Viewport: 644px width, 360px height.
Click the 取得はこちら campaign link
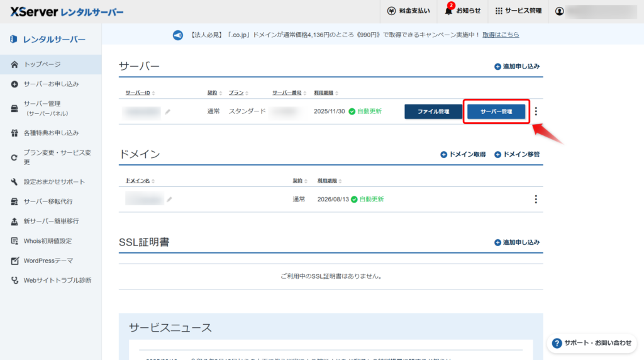pos(501,35)
